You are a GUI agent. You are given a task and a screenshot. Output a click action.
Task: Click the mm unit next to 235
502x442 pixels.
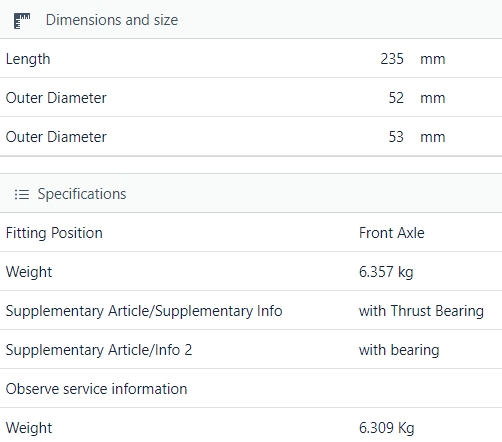433,59
